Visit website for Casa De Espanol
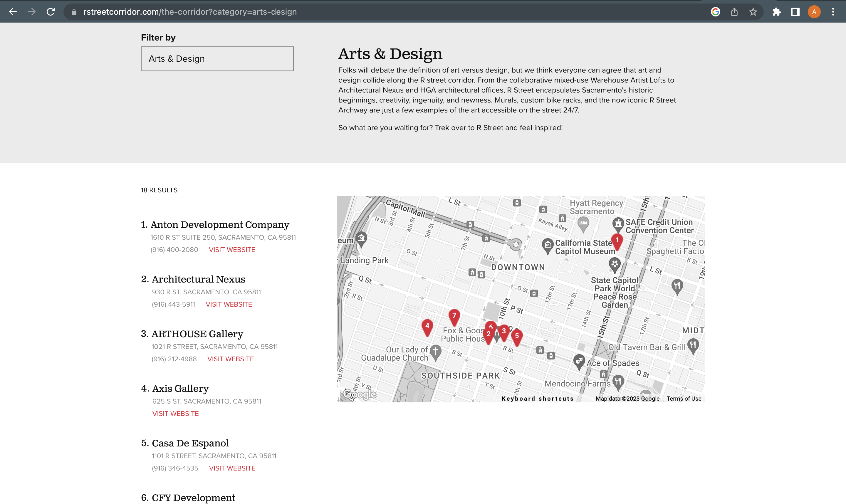Viewport: 846px width, 504px height. [232, 468]
